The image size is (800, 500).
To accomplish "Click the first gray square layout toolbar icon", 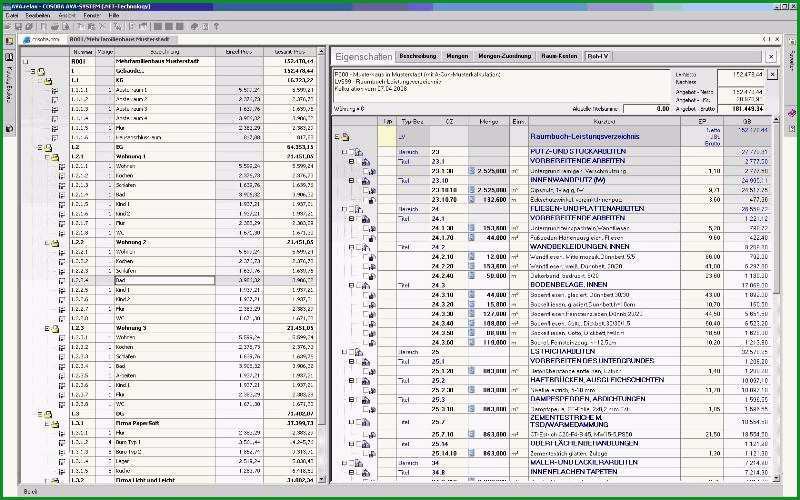I will 158,27.
